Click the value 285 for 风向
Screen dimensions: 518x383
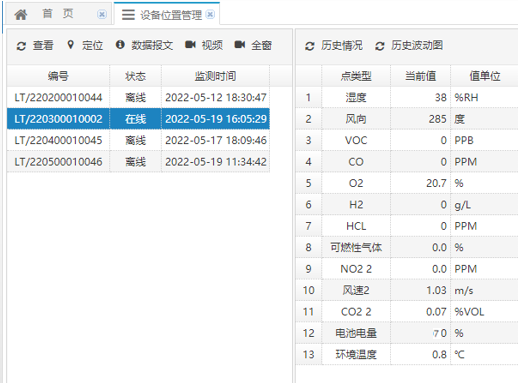(x=437, y=119)
